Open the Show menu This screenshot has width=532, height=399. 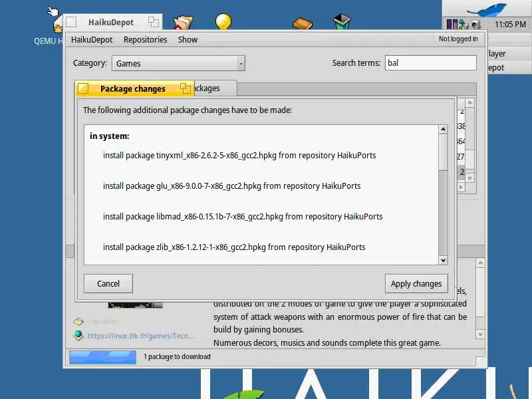pos(188,40)
